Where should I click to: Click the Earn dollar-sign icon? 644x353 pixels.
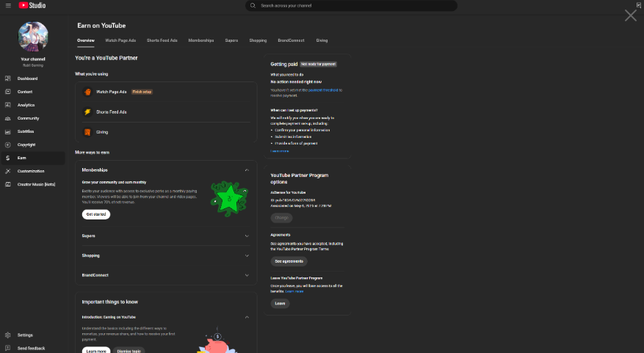click(8, 158)
